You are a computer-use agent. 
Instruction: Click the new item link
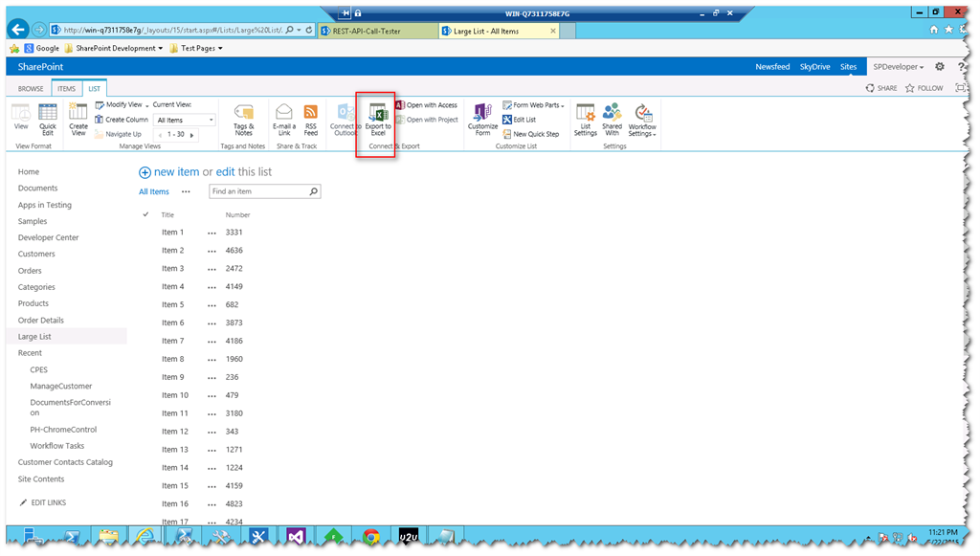pyautogui.click(x=178, y=171)
